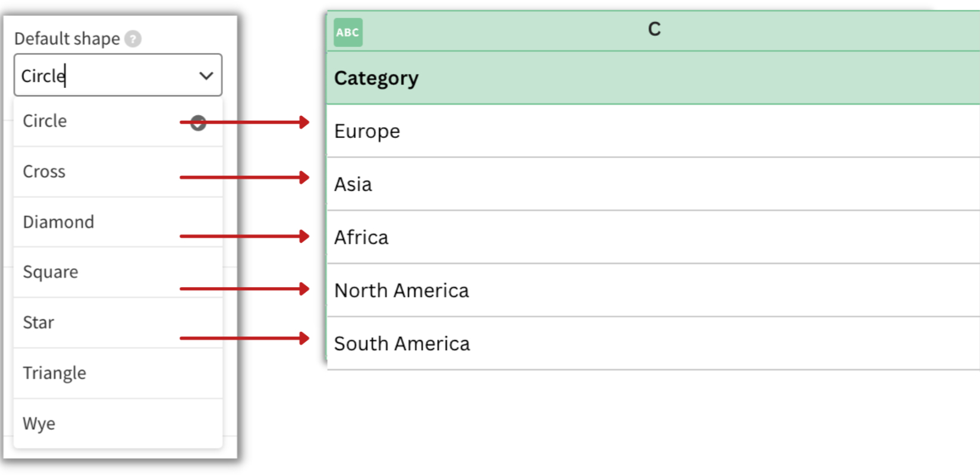Viewport: 980px width, 475px height.
Task: Pick the Wye shape option
Action: coord(39,424)
